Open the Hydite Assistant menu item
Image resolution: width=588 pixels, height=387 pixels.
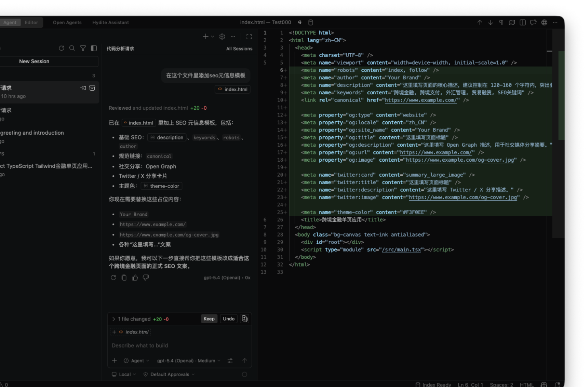pos(110,23)
